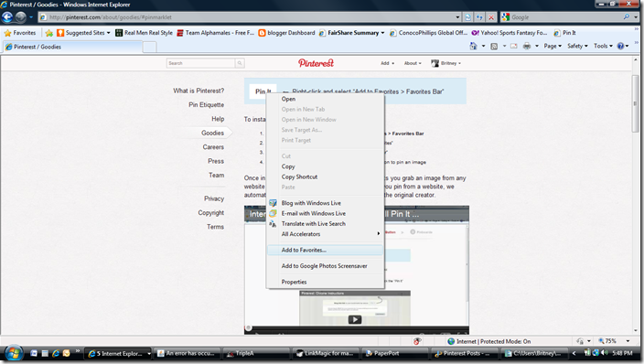Go back with the browser Back arrow
The width and height of the screenshot is (644, 364).
[7, 17]
